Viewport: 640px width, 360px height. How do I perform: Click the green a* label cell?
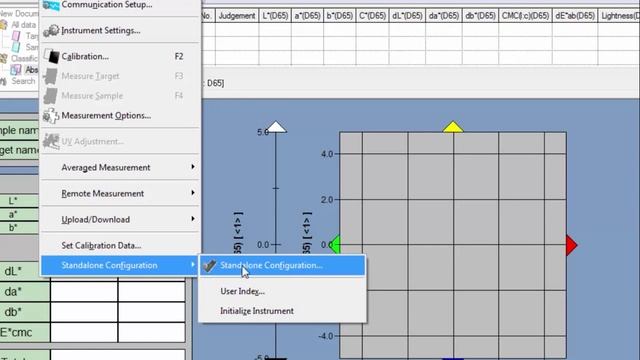click(x=19, y=214)
